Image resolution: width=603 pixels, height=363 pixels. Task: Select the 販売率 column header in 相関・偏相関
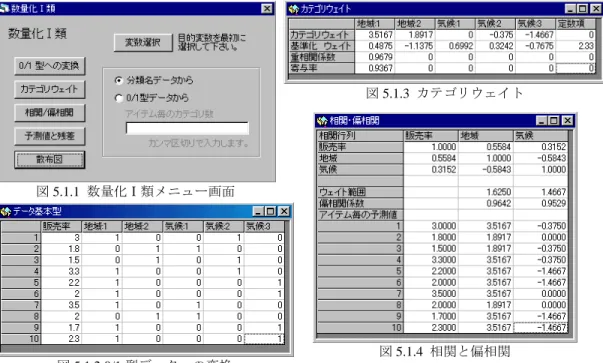coord(431,136)
